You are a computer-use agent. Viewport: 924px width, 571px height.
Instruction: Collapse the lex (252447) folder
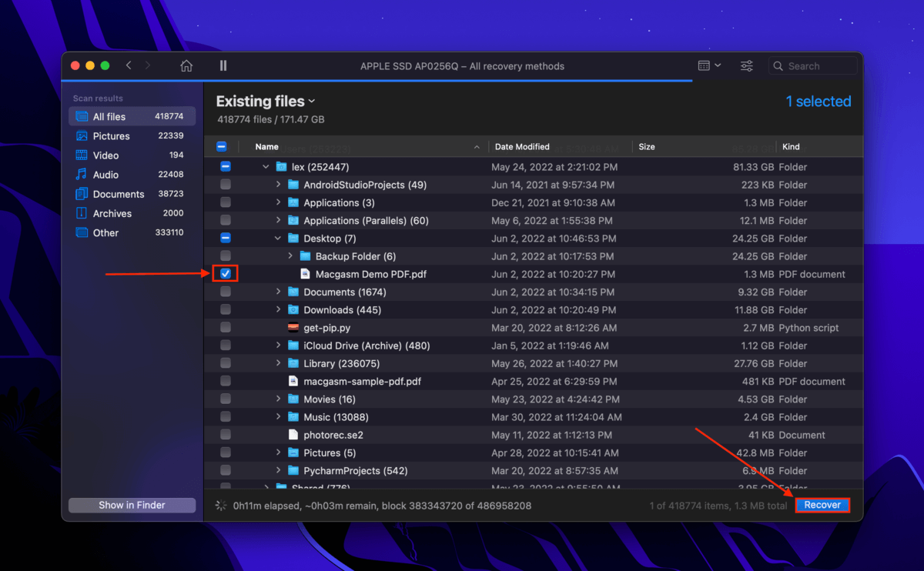[266, 167]
